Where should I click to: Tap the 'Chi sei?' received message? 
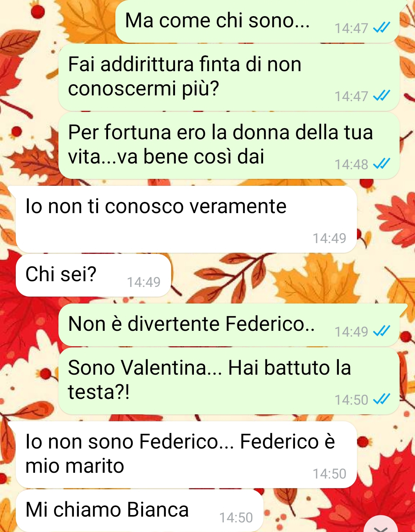pos(93,275)
